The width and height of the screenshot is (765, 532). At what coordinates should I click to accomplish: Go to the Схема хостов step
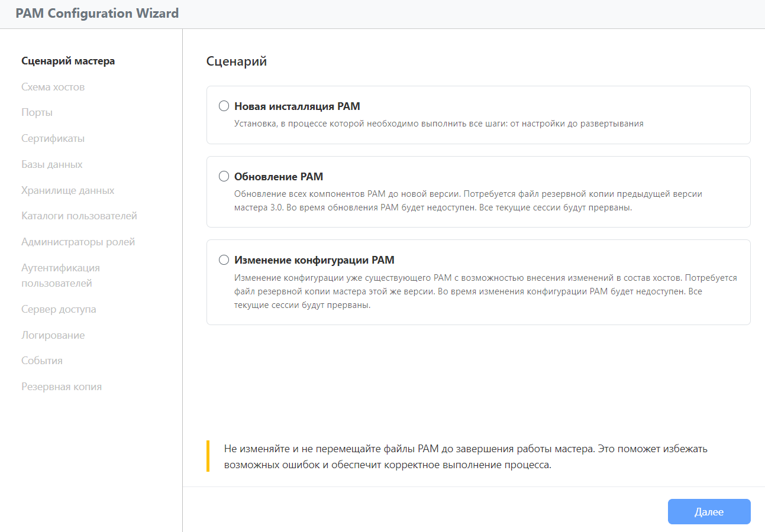click(x=53, y=87)
